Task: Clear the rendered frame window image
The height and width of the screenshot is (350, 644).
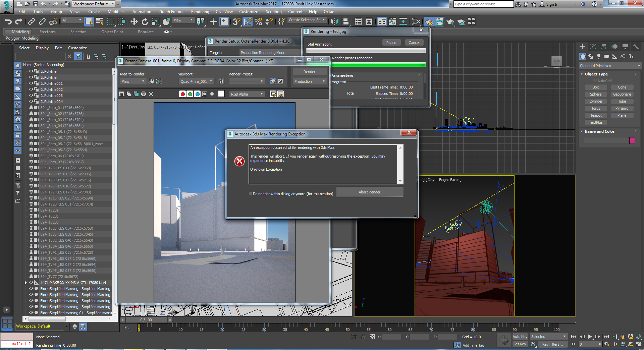Action: point(151,94)
